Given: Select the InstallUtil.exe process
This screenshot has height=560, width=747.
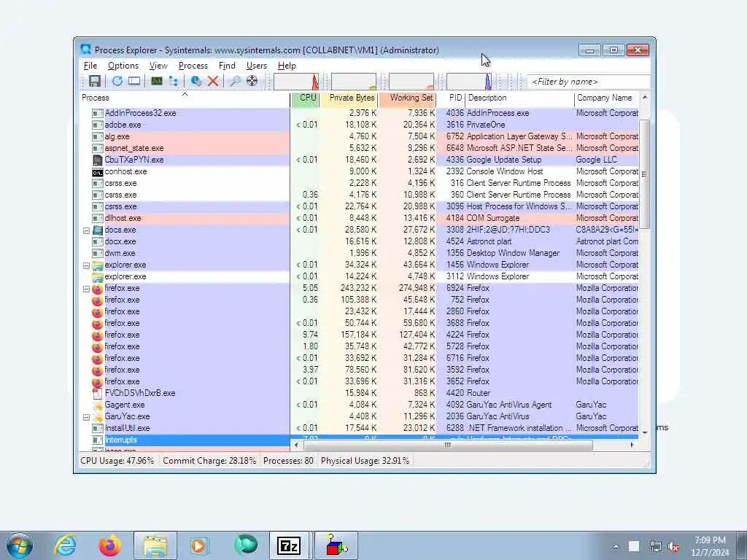Looking at the screenshot, I should coord(360,429).
